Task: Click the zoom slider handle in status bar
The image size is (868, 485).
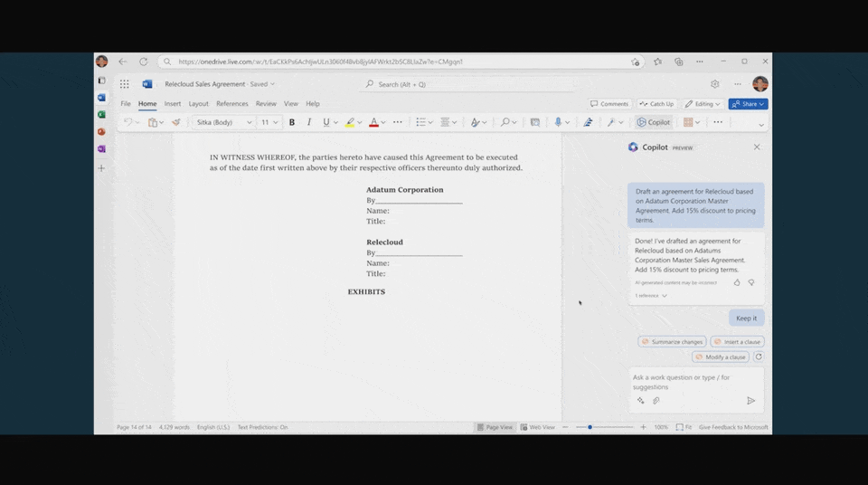Action: tap(590, 427)
